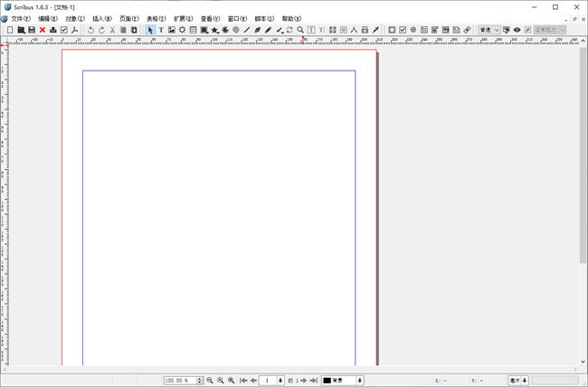This screenshot has width=588, height=387.
Task: Select the Arrow selection tool
Action: click(x=150, y=30)
